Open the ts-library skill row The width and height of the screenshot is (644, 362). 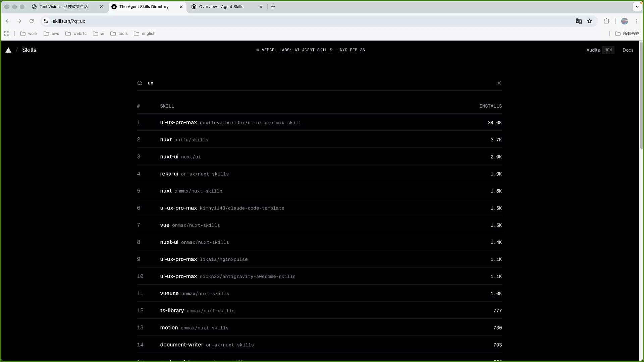(319, 311)
